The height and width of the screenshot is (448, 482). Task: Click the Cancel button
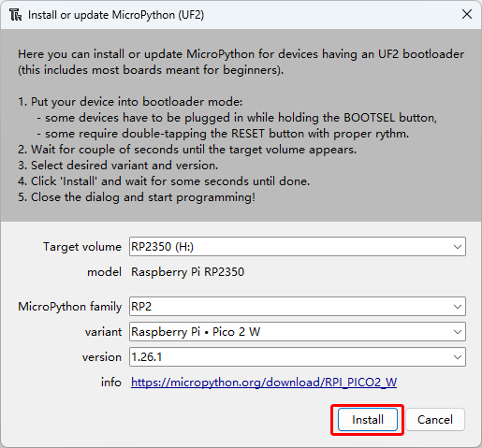click(435, 420)
